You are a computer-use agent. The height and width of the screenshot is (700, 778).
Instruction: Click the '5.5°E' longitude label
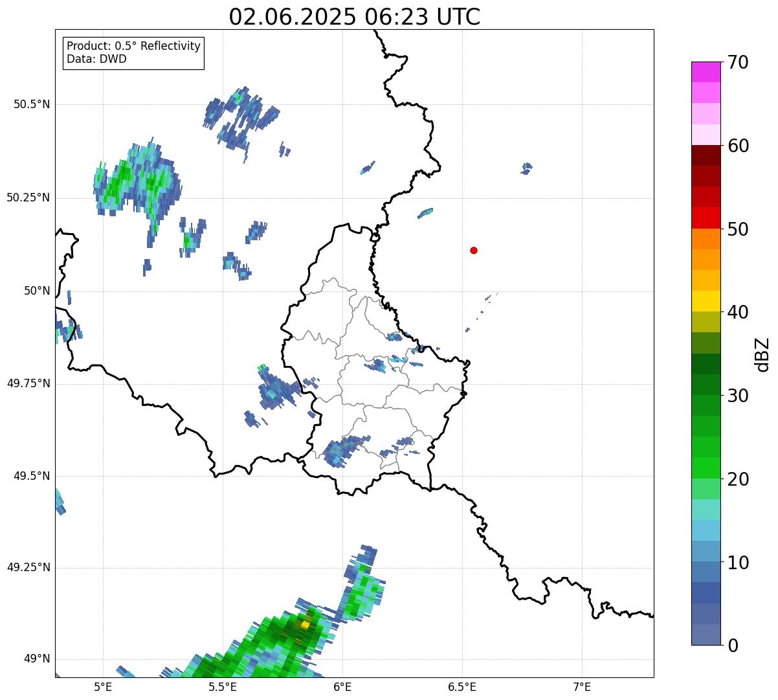tap(223, 687)
